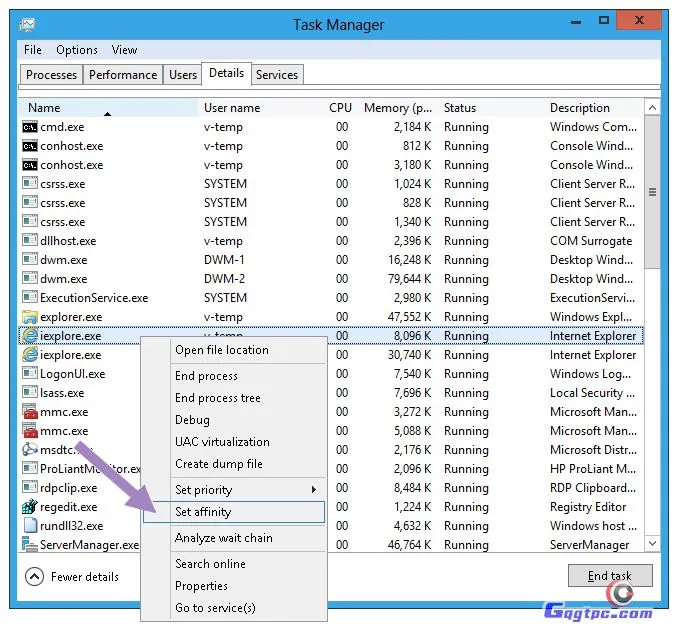Choose Set affinity from context menu

coord(203,512)
